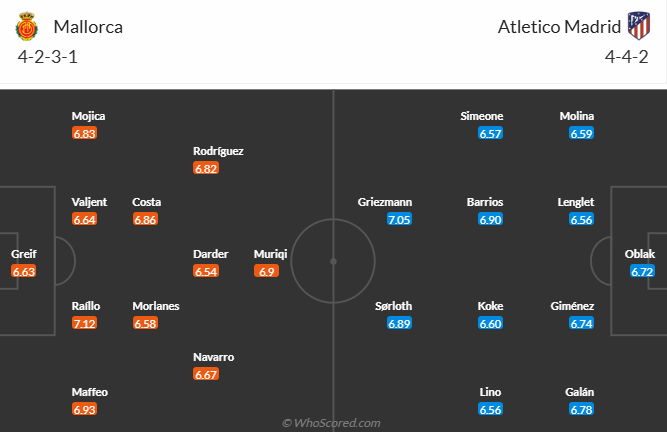Select player name Rodríguez

pos(218,151)
